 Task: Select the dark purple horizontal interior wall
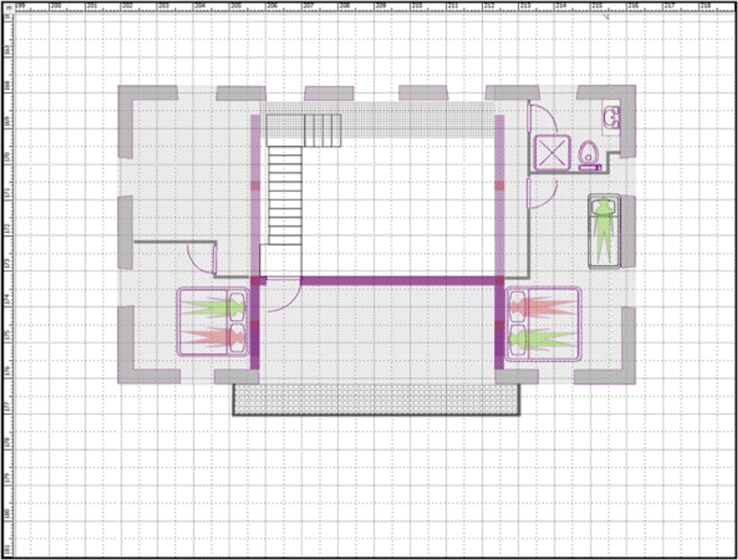(397, 281)
